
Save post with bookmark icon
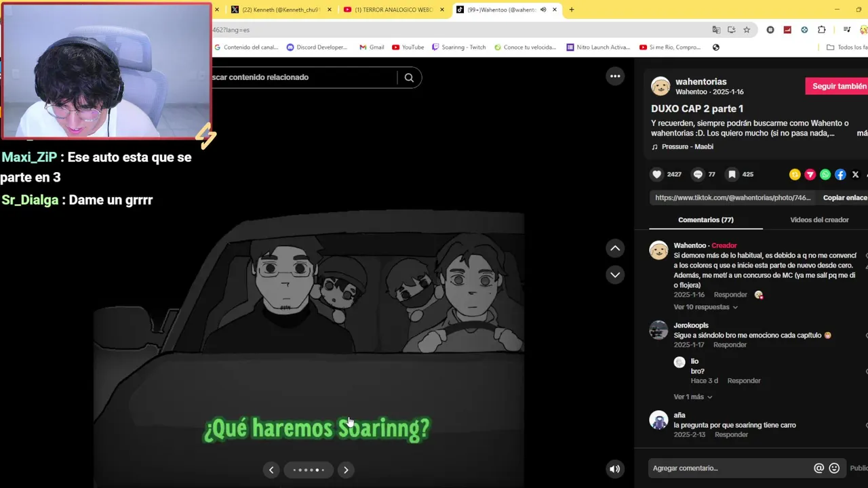pos(732,174)
